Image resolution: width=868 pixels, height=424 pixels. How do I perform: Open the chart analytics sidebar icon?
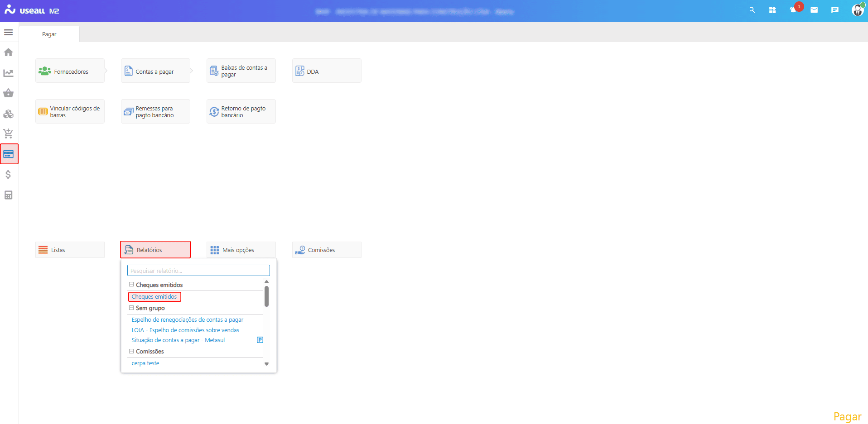point(8,73)
